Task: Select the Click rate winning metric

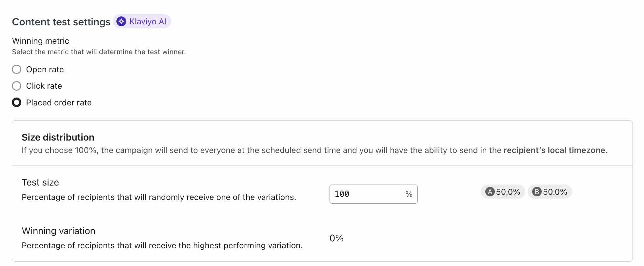Action: [16, 86]
